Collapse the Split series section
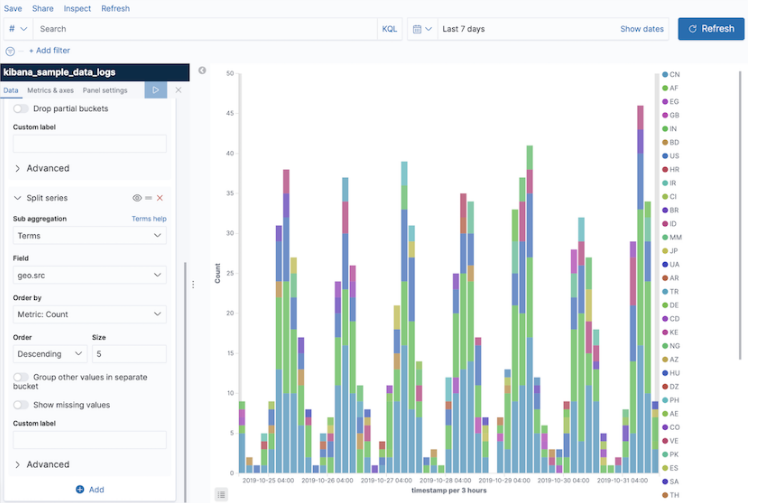760x503 pixels. [17, 198]
